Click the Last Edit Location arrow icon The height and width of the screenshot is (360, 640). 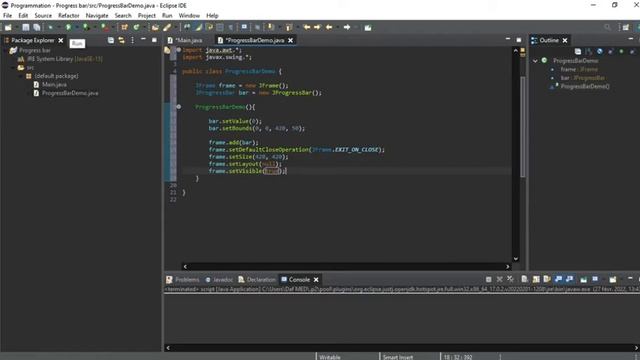[x=307, y=27]
